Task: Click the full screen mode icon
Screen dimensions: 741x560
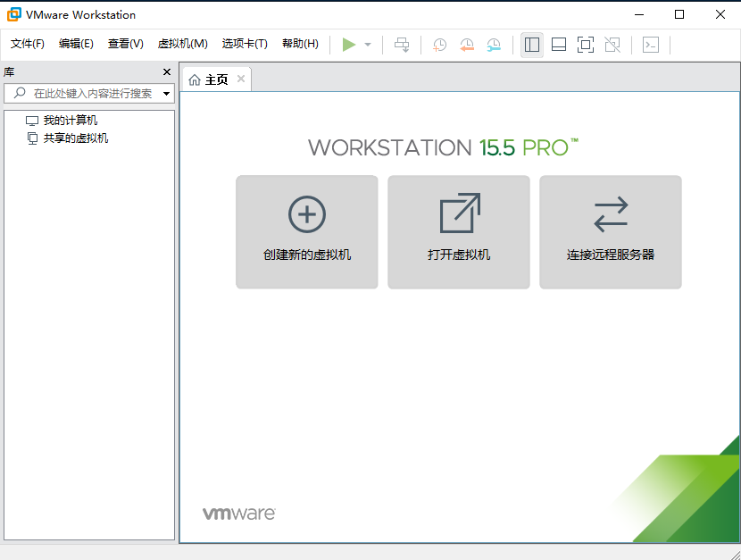Action: coord(586,45)
